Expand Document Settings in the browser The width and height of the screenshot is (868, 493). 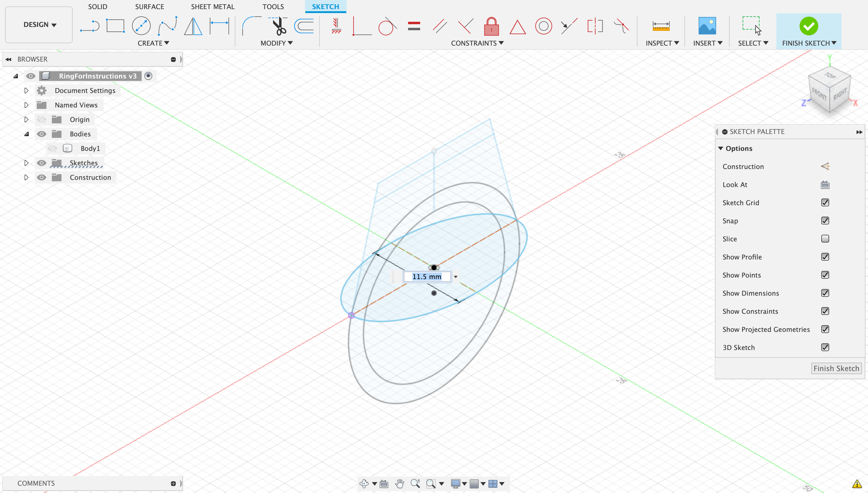tap(26, 90)
